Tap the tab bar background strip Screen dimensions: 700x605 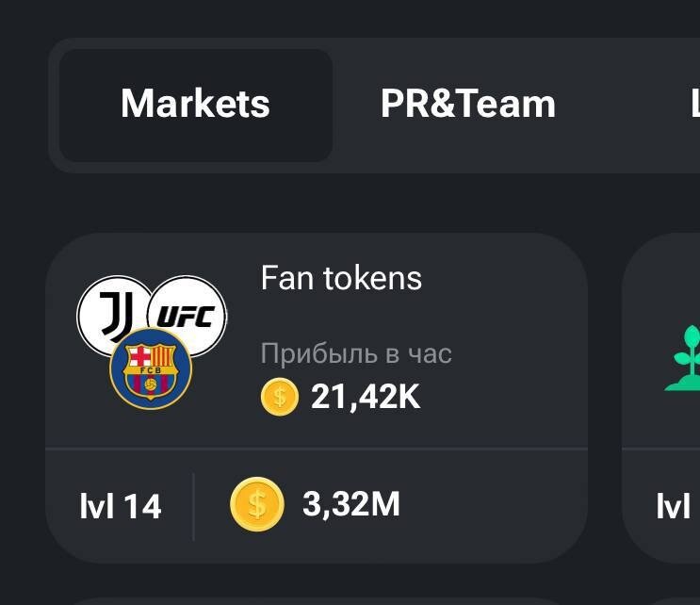[x=374, y=106]
